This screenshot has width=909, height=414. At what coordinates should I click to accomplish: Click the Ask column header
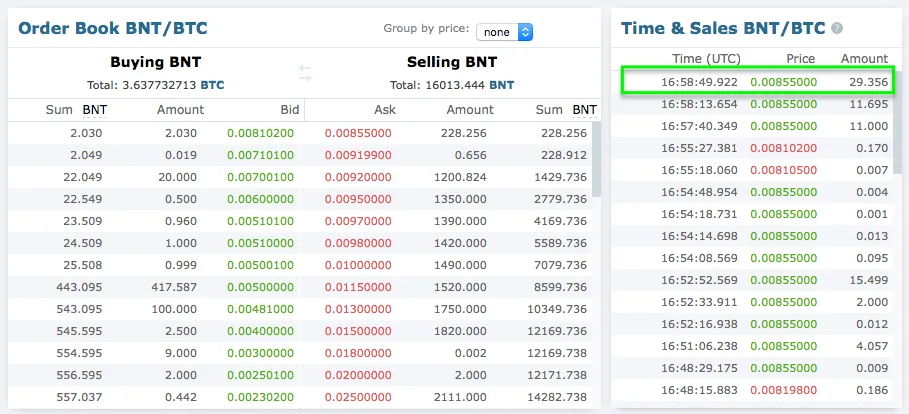tap(386, 110)
